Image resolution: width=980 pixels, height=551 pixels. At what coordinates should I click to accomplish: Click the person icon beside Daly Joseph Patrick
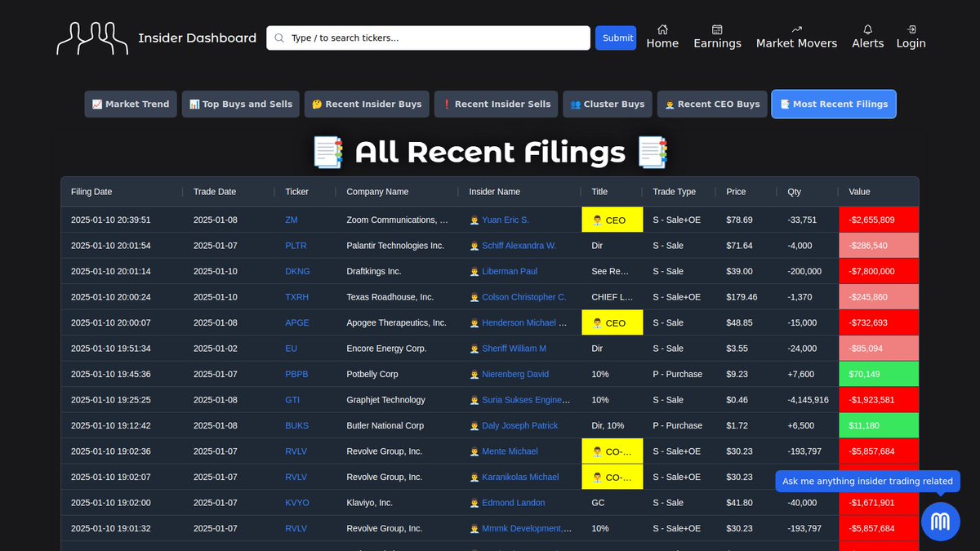coord(474,426)
